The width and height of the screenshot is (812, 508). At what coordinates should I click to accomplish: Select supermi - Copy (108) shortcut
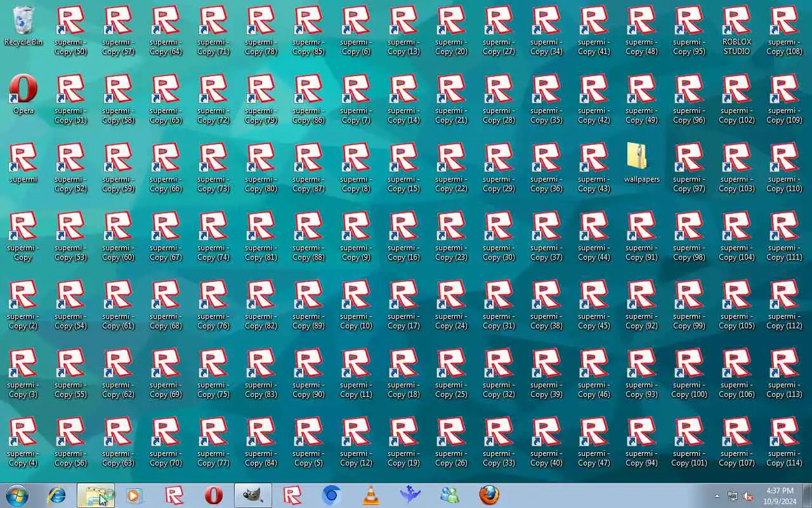[x=785, y=30]
